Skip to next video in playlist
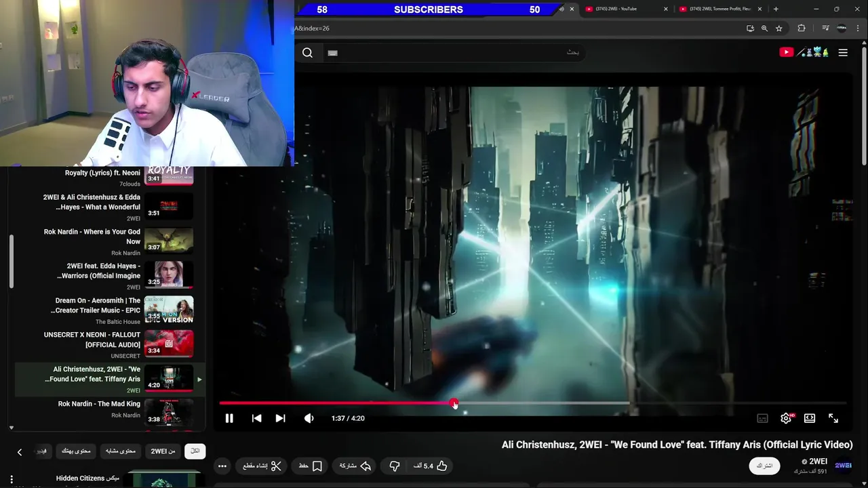The height and width of the screenshot is (488, 868). coord(280,418)
